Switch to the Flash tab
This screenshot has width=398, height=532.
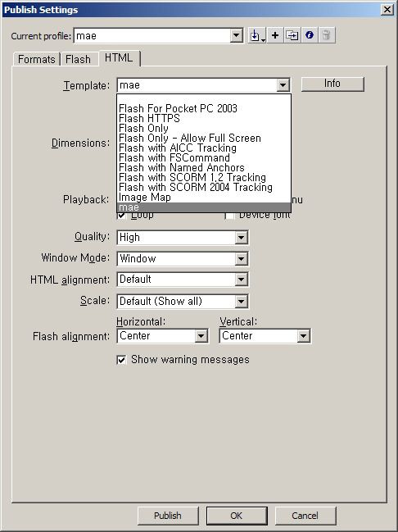coord(79,59)
